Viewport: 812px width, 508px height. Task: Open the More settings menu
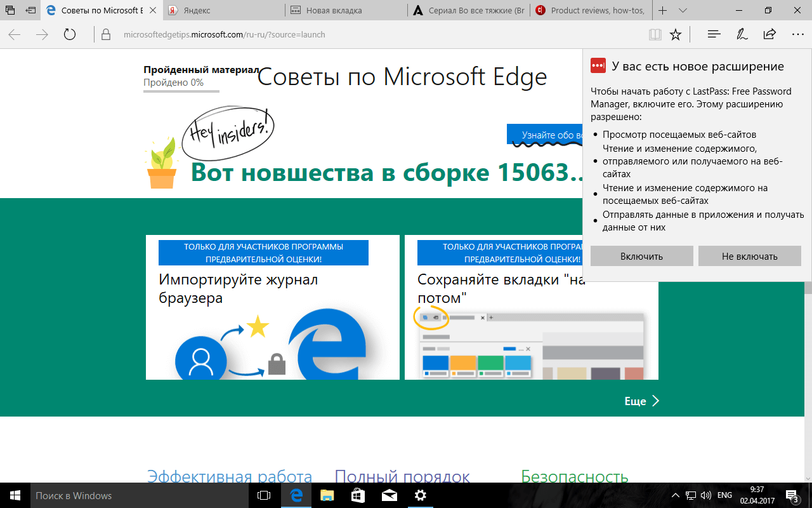coord(797,34)
